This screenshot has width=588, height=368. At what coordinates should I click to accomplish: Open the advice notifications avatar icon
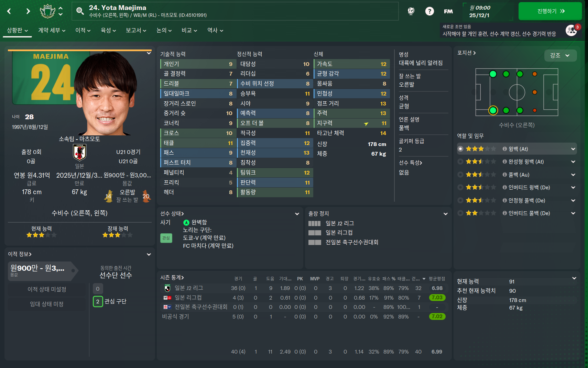click(x=571, y=30)
